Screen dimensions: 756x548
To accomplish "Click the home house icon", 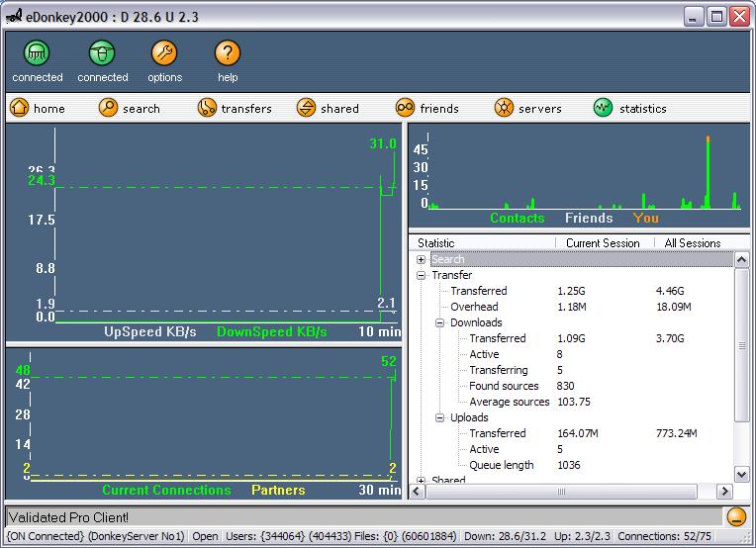I will [x=19, y=107].
